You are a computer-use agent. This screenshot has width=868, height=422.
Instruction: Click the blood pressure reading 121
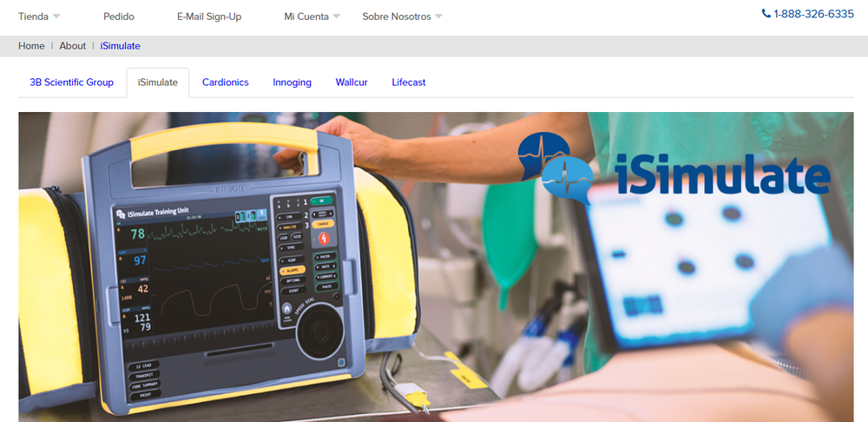142,317
